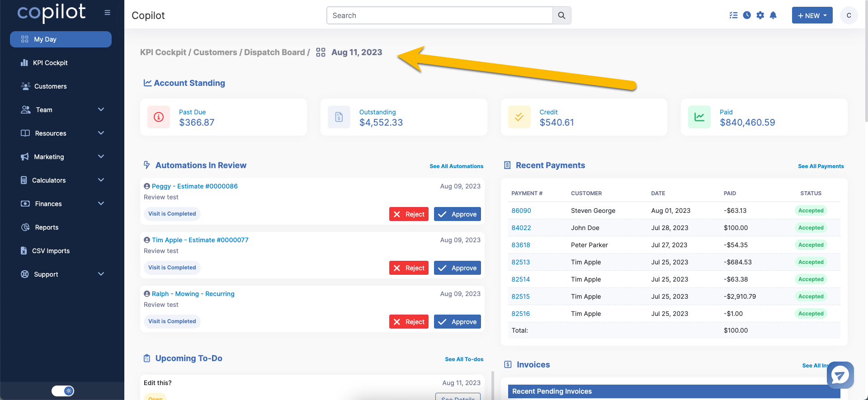Click Accepted status for Steven George payment
The width and height of the screenshot is (868, 400).
(x=811, y=211)
